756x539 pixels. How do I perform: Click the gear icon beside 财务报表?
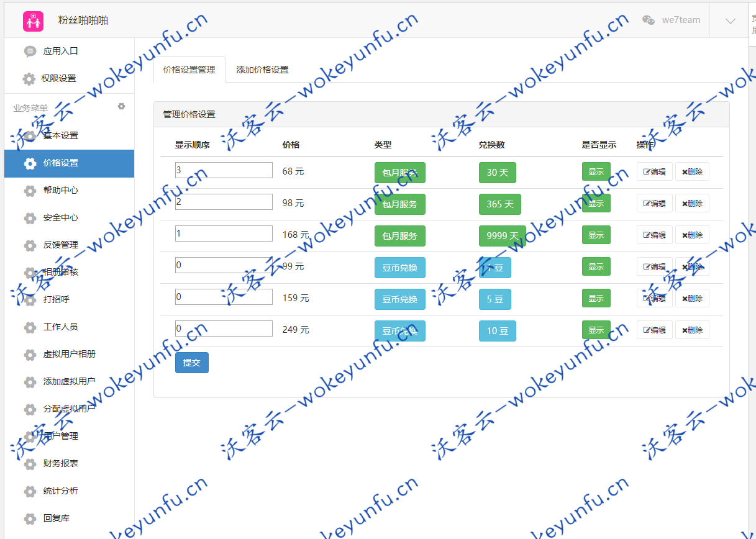pos(30,464)
